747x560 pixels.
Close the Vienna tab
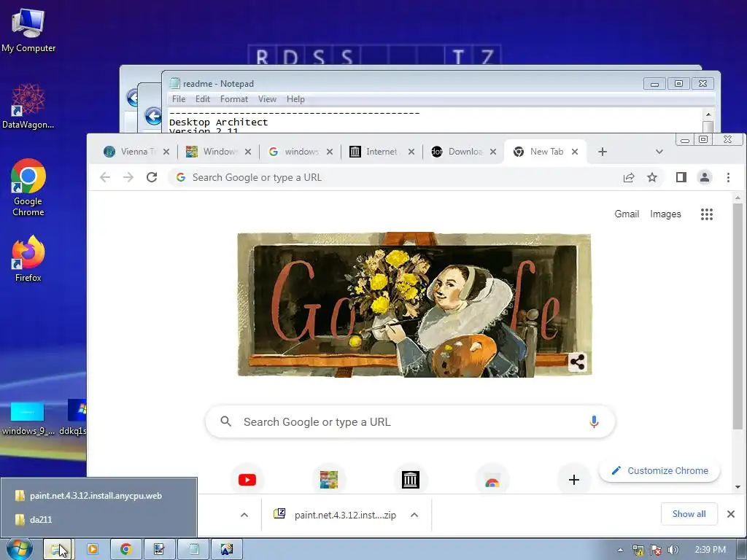tap(166, 152)
